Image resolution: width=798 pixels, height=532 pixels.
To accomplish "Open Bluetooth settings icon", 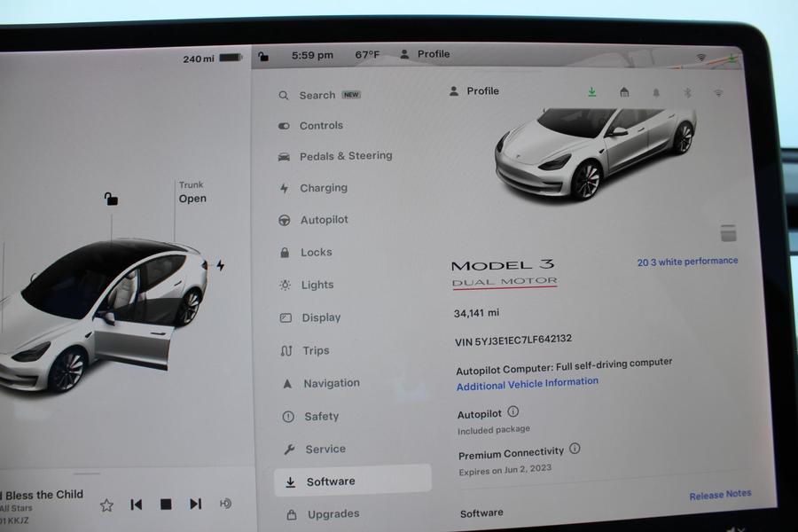I will tap(686, 92).
